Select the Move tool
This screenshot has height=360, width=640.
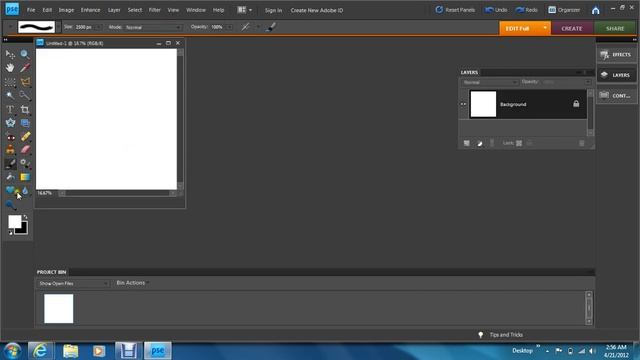(10, 54)
